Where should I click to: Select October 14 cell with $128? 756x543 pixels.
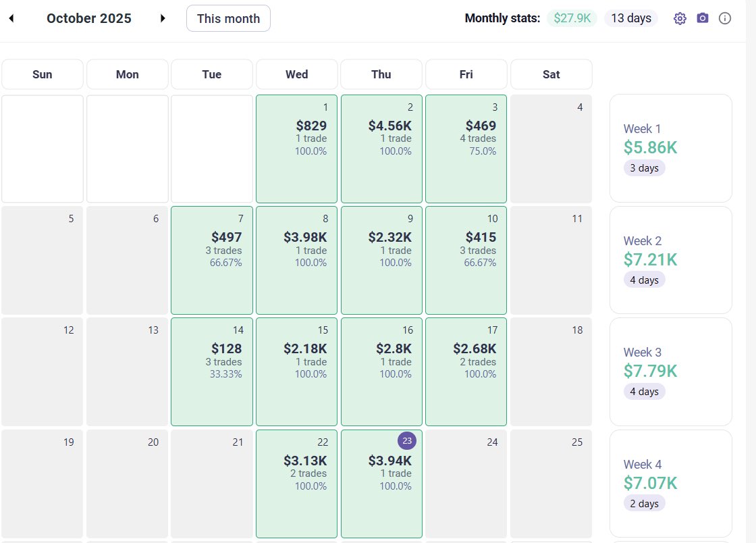coord(212,372)
